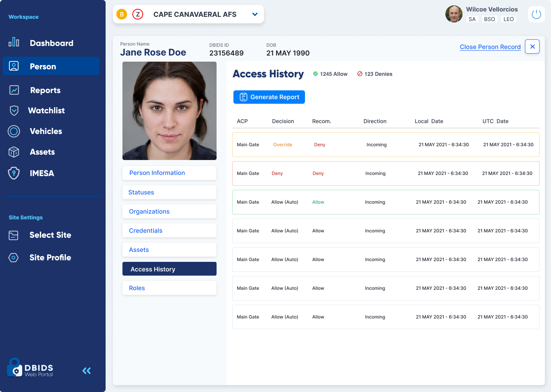Click the green Allow check icon
Viewport: 551px width, 392px height.
(315, 74)
